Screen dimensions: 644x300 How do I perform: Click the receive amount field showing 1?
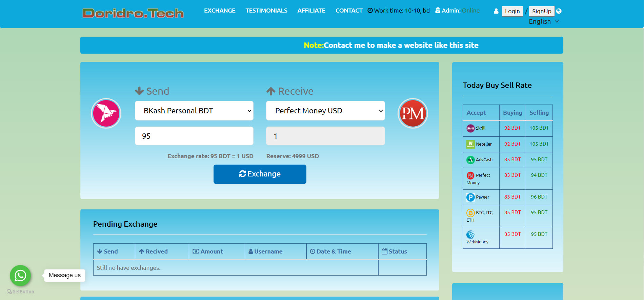pyautogui.click(x=325, y=136)
